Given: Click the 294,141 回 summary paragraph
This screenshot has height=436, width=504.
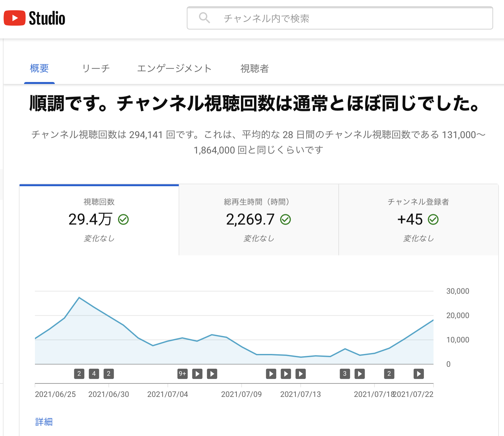Looking at the screenshot, I should pyautogui.click(x=258, y=142).
